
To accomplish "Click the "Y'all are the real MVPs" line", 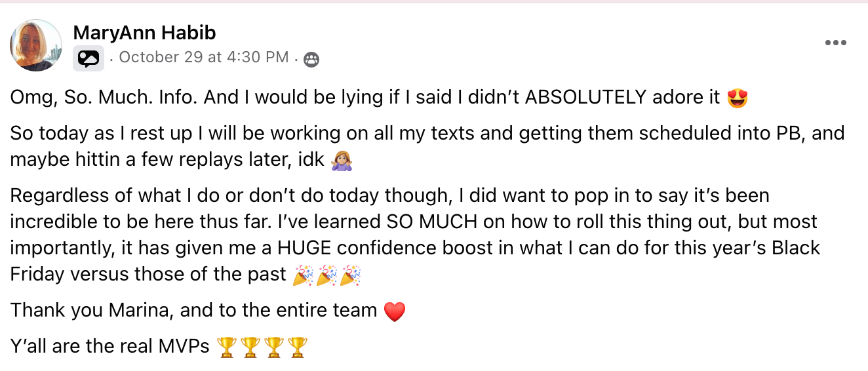I will (110, 346).
